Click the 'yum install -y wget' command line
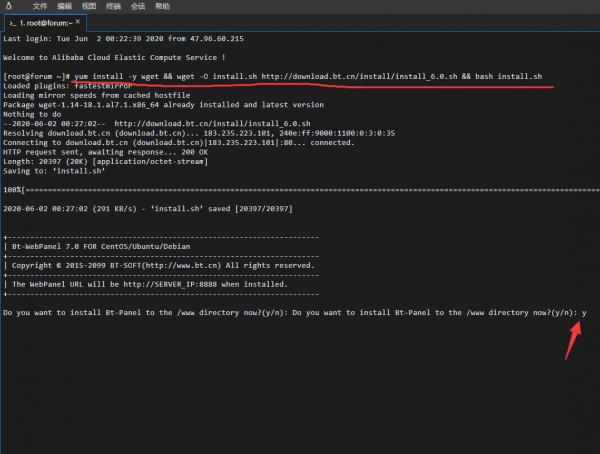The image size is (600, 454). tap(272, 76)
